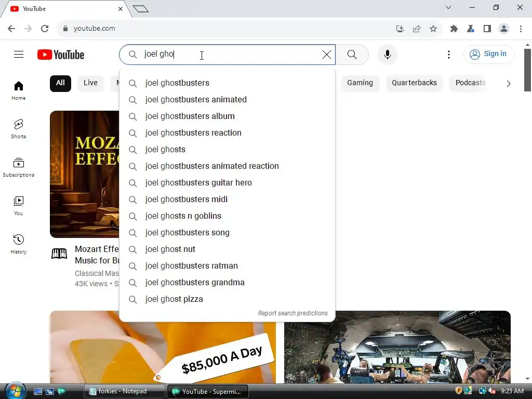Image resolution: width=532 pixels, height=399 pixels.
Task: Open the browser profile avatar
Action: (x=504, y=29)
